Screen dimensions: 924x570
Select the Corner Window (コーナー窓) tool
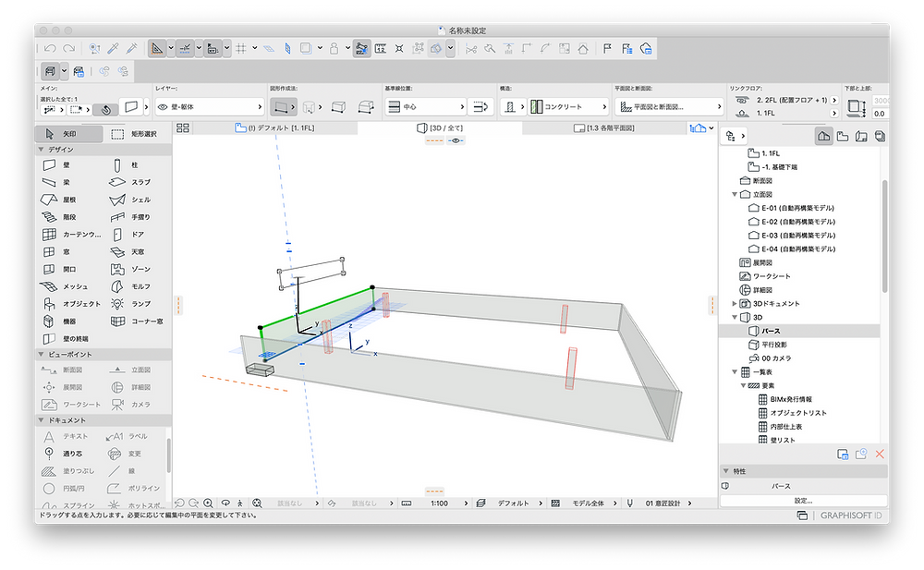pos(137,321)
